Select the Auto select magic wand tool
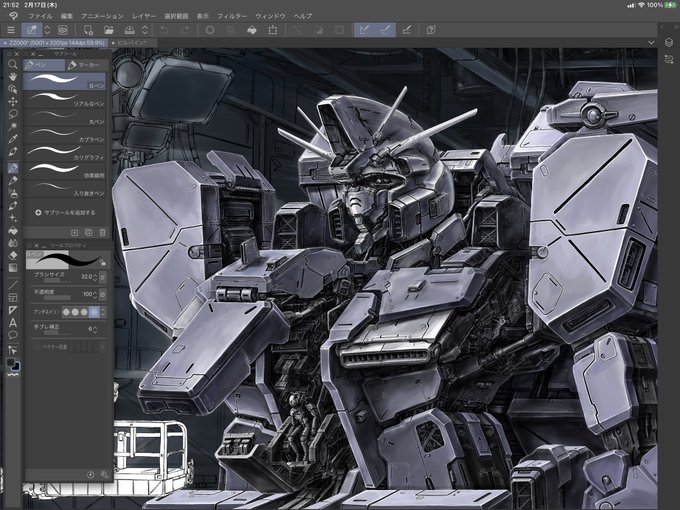 [13, 126]
